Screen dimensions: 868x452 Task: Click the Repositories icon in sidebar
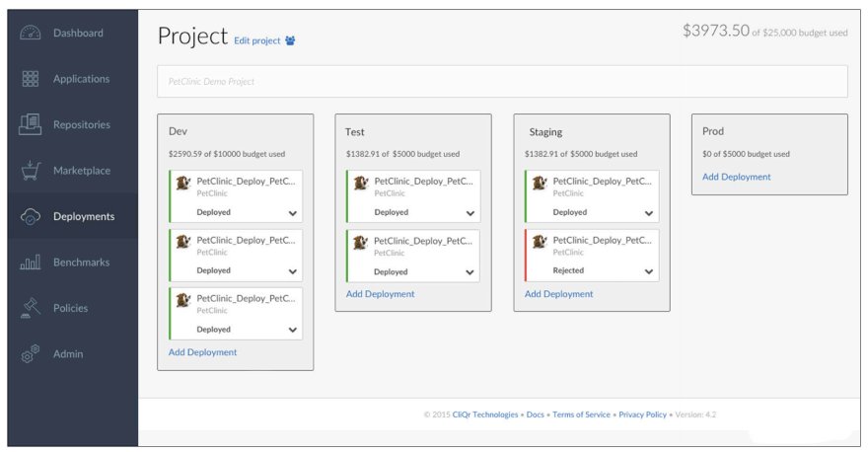point(31,124)
